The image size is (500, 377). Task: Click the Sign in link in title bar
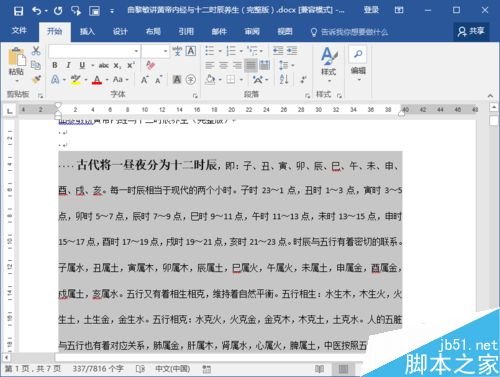pyautogui.click(x=371, y=10)
